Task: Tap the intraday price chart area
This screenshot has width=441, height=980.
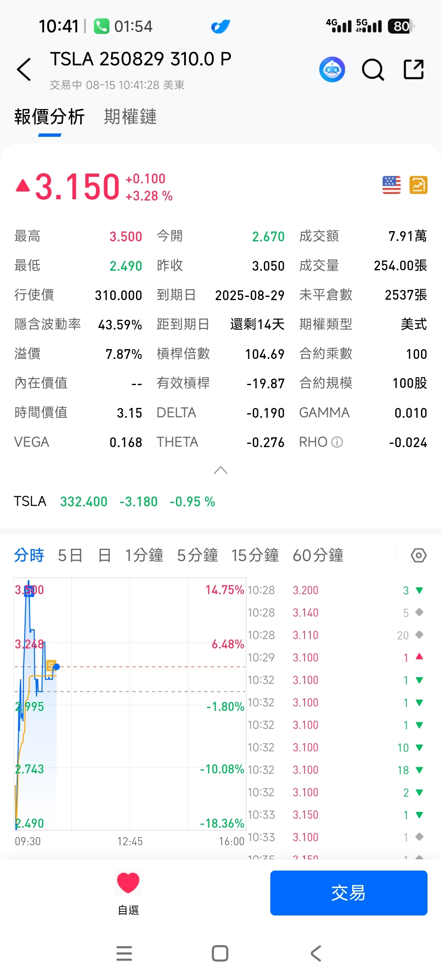Action: click(130, 704)
